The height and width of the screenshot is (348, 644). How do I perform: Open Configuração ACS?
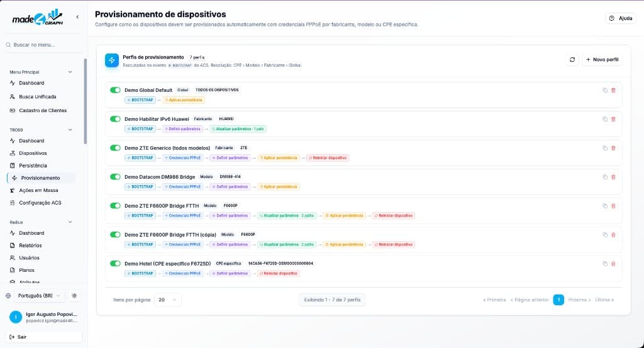[x=41, y=203]
